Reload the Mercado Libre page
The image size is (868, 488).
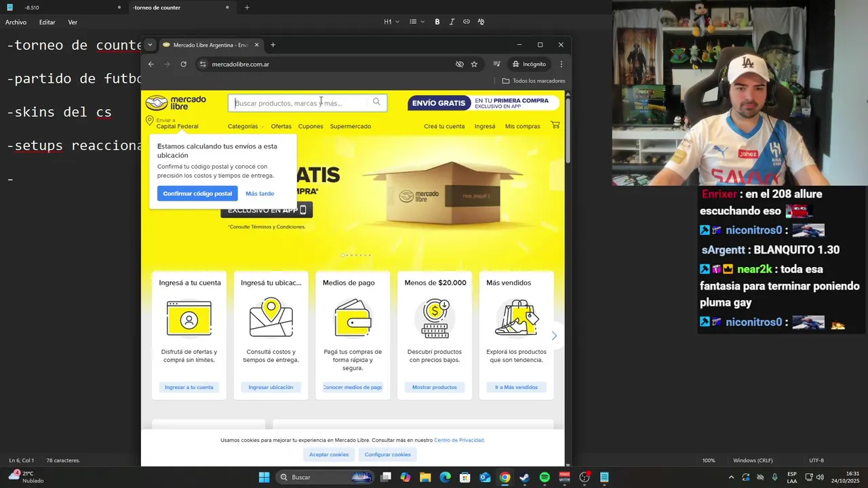tap(183, 64)
